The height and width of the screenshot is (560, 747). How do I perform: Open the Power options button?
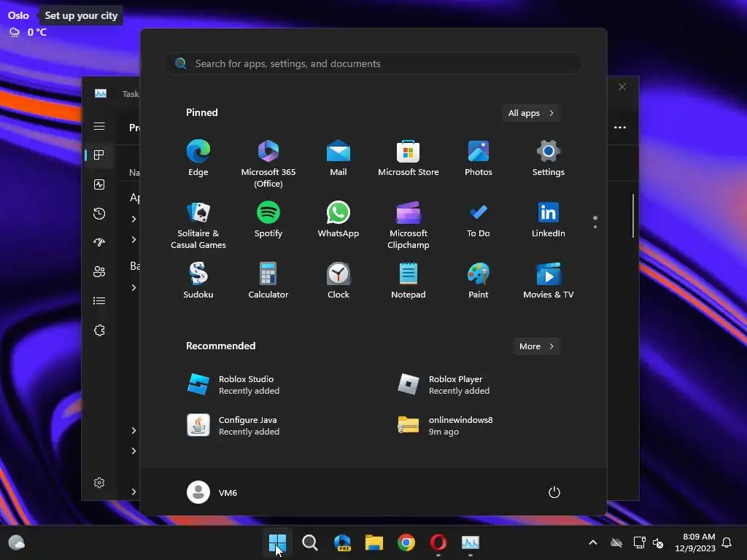[x=554, y=492]
